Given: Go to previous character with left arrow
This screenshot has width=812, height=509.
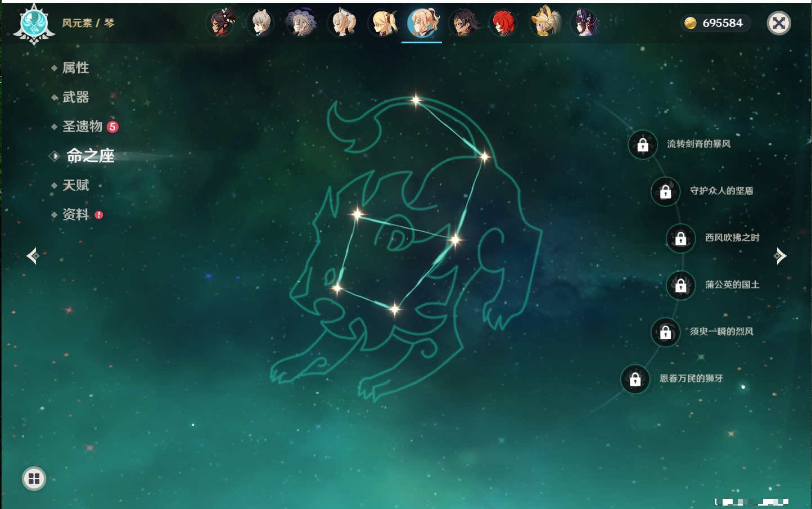Looking at the screenshot, I should coord(33,256).
